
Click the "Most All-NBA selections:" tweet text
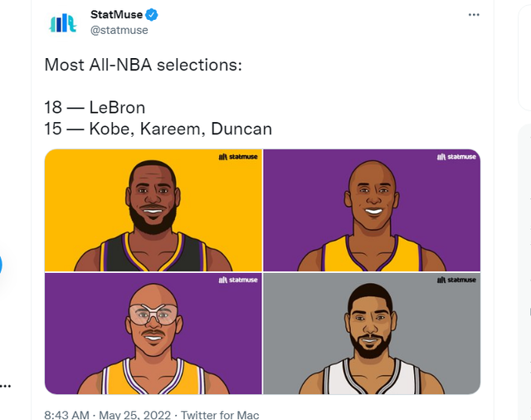tap(143, 65)
